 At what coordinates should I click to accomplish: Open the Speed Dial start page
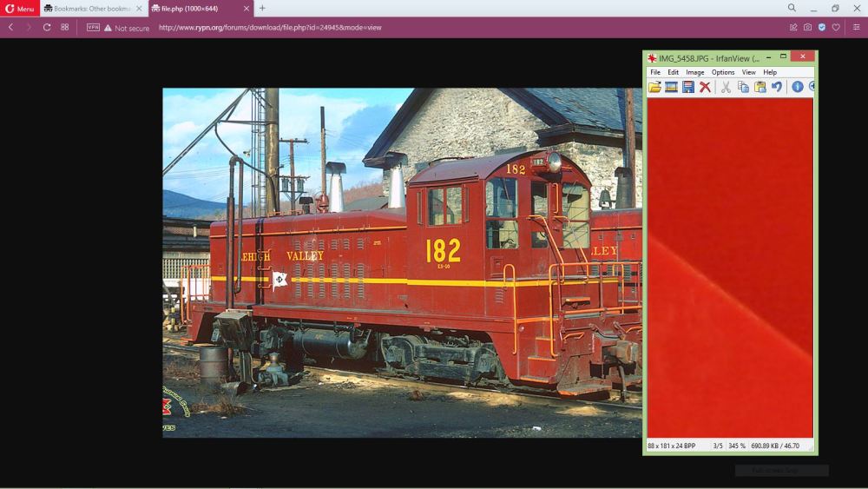click(x=65, y=27)
